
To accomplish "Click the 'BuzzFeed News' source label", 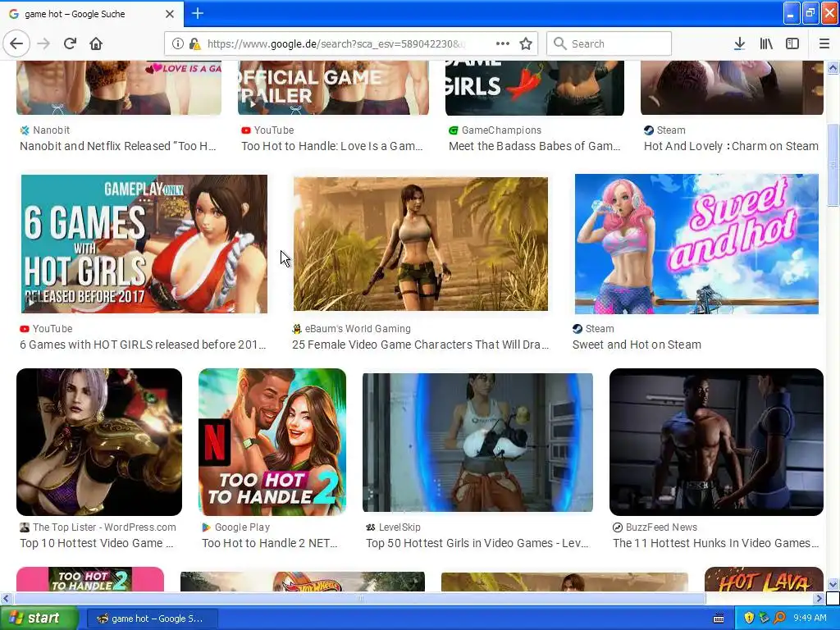I will coord(662,527).
